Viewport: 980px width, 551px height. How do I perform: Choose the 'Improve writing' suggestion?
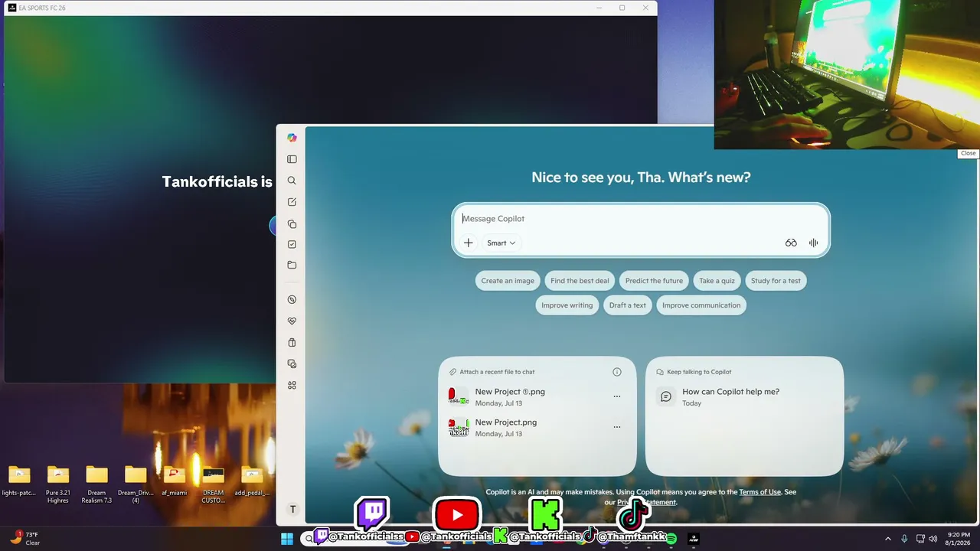(567, 305)
